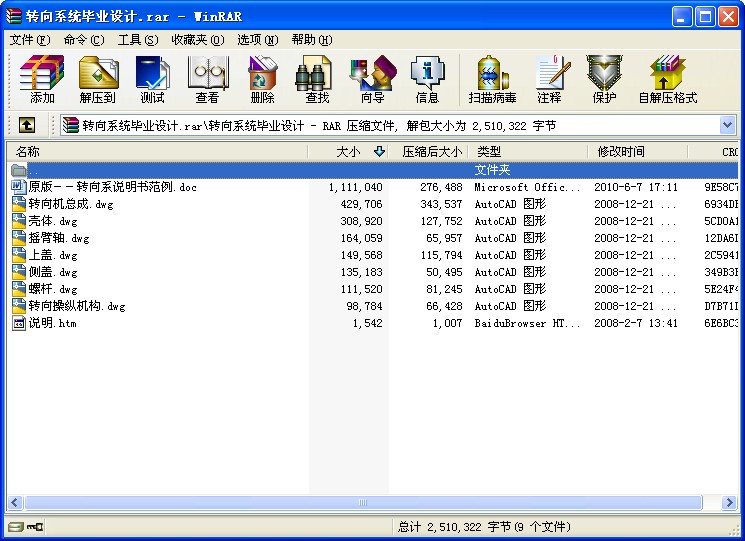Open the 文件(F) menu
Screen dimensions: 745x541
pyautogui.click(x=30, y=40)
